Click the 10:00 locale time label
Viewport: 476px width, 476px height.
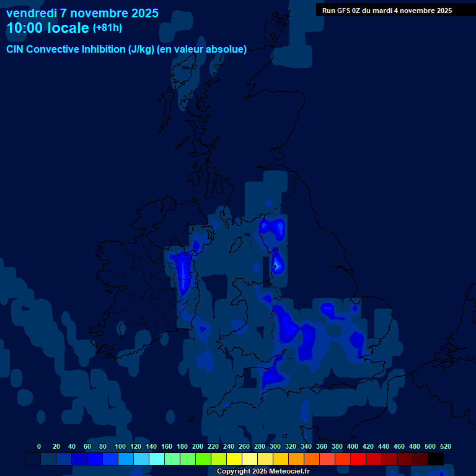pyautogui.click(x=47, y=29)
